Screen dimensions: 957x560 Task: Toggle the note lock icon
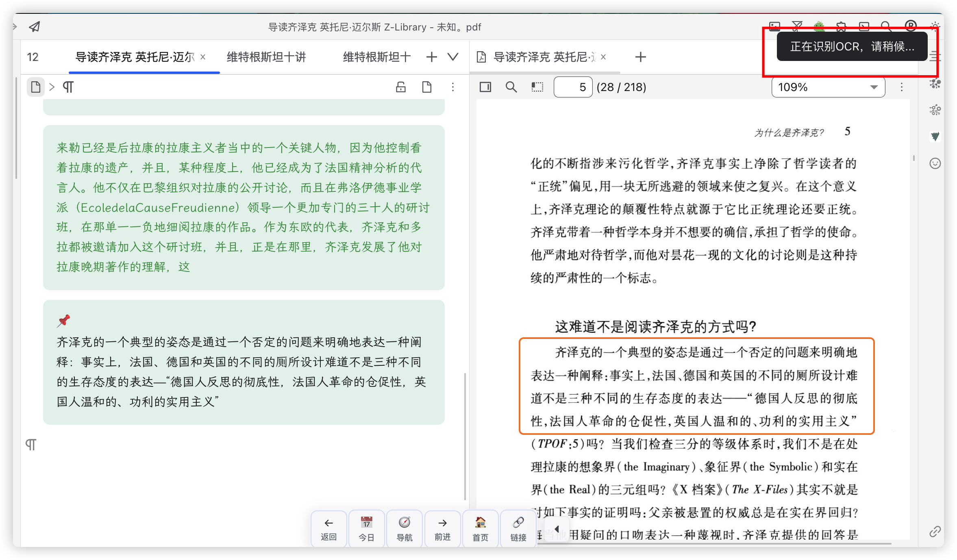pos(401,87)
